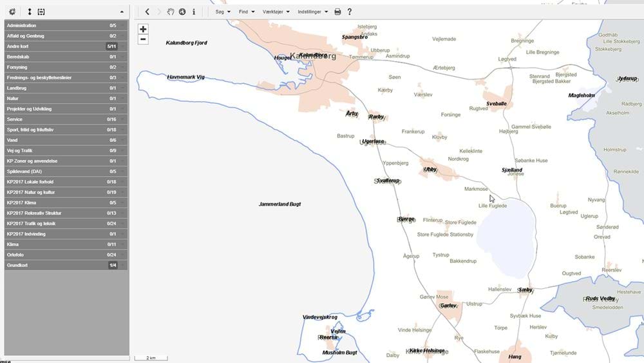Click the Kalundborg town label on map
The height and width of the screenshot is (363, 644).
tap(312, 56)
